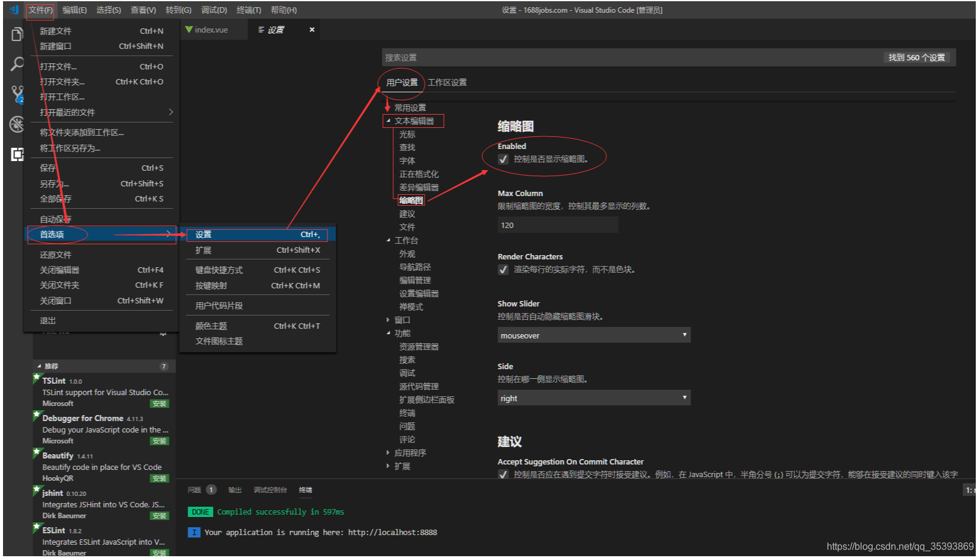The width and height of the screenshot is (980, 558).
Task: Click the star badge beside ESLint extension
Action: pos(37,527)
